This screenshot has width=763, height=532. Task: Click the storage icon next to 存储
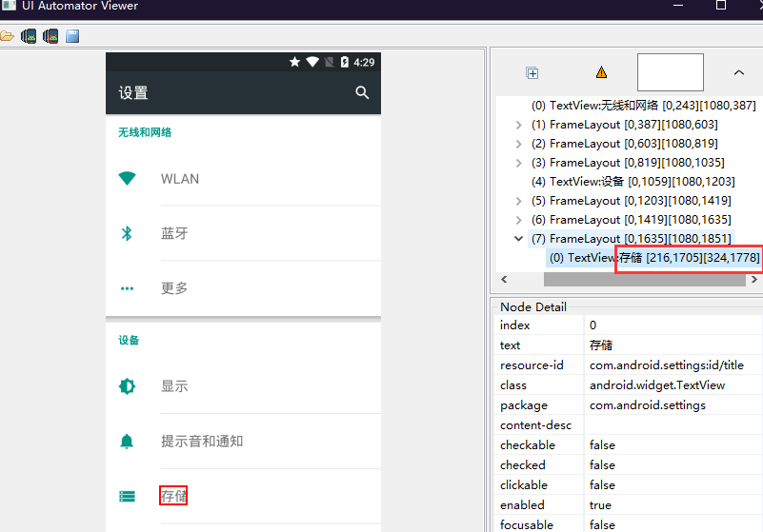pos(127,496)
